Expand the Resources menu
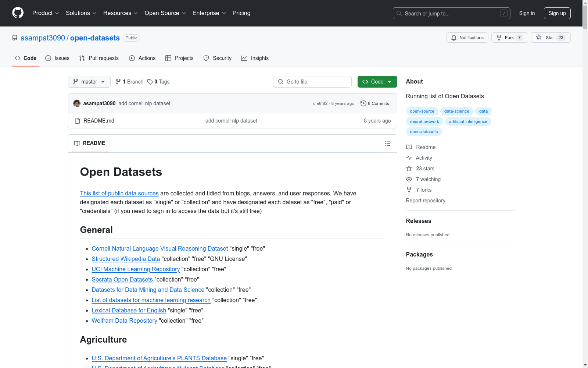Image resolution: width=588 pixels, height=368 pixels. click(x=121, y=13)
